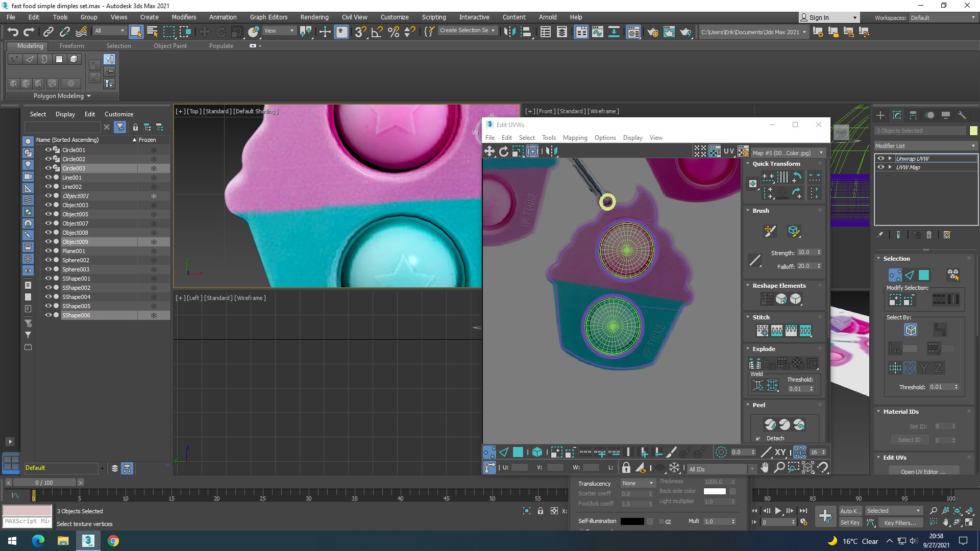Click the Redo arrow in main toolbar

(x=29, y=32)
